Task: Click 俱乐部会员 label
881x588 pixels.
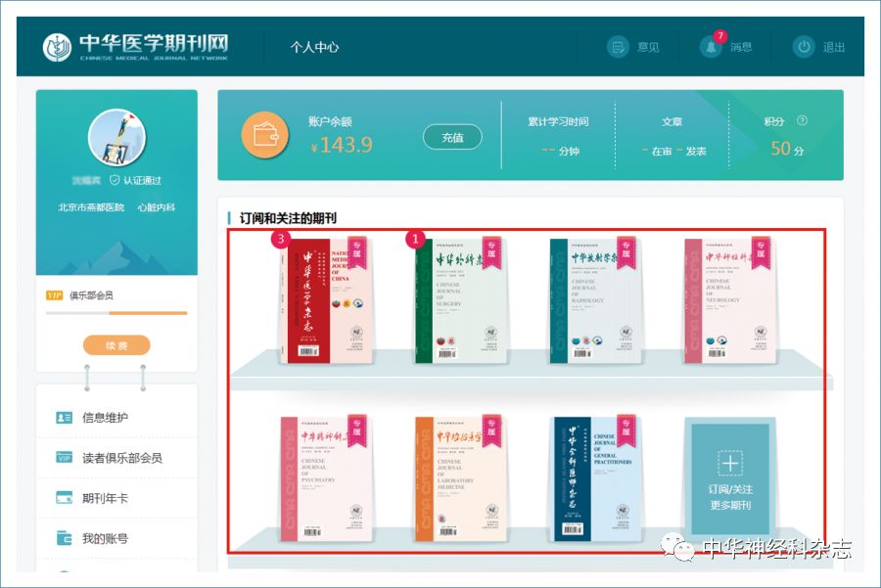Action: (x=91, y=295)
